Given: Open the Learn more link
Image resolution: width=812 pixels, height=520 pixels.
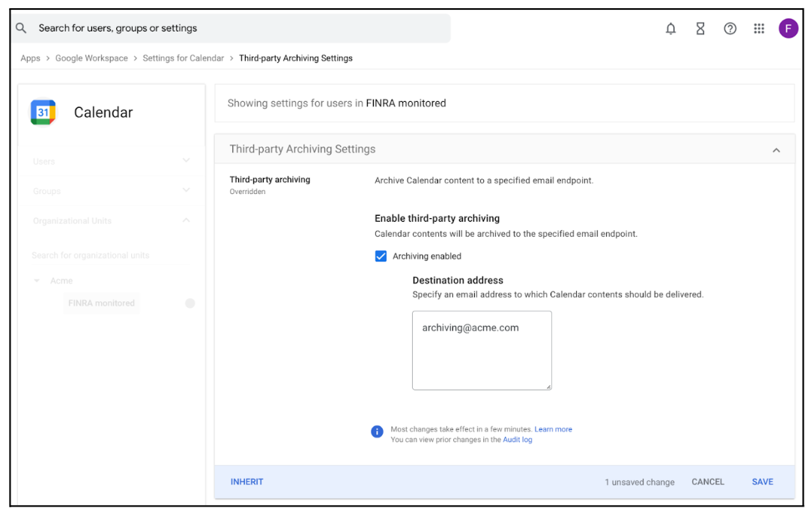Looking at the screenshot, I should click(x=553, y=429).
